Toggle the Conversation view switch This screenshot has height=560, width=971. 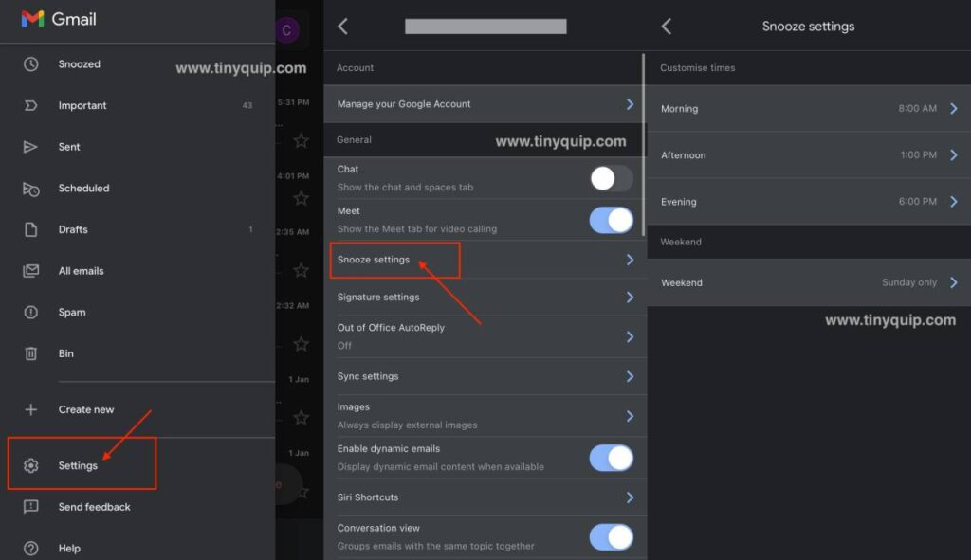612,536
